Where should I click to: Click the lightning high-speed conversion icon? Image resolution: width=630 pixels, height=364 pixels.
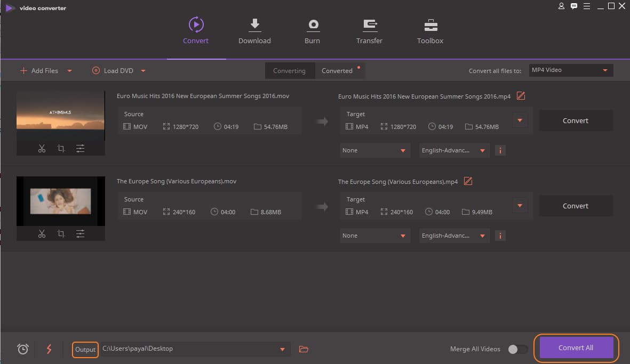tap(49, 349)
